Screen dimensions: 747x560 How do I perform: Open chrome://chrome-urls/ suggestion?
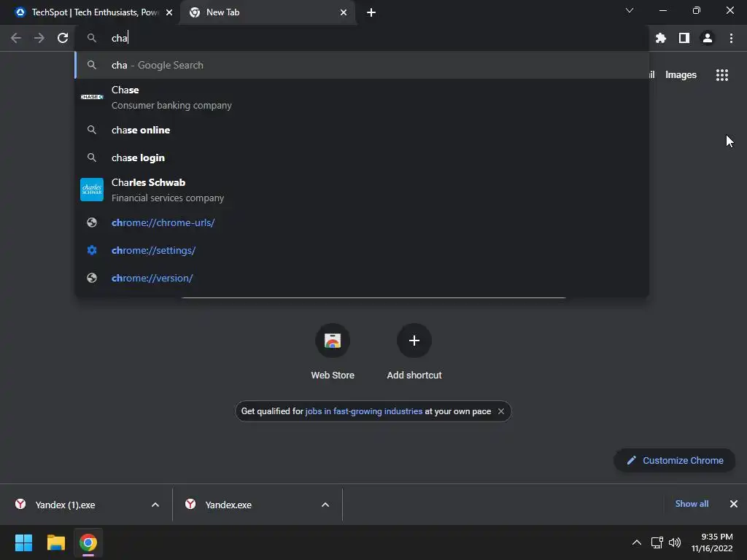[362, 222]
